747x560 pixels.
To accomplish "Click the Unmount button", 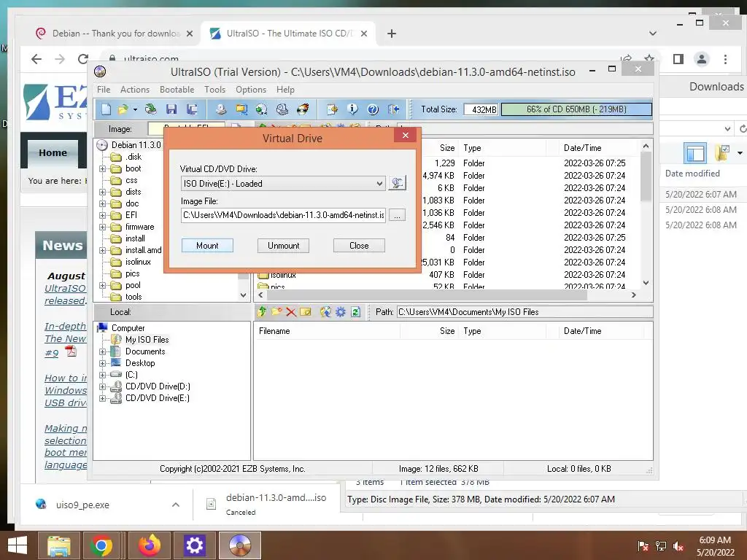I will [284, 246].
